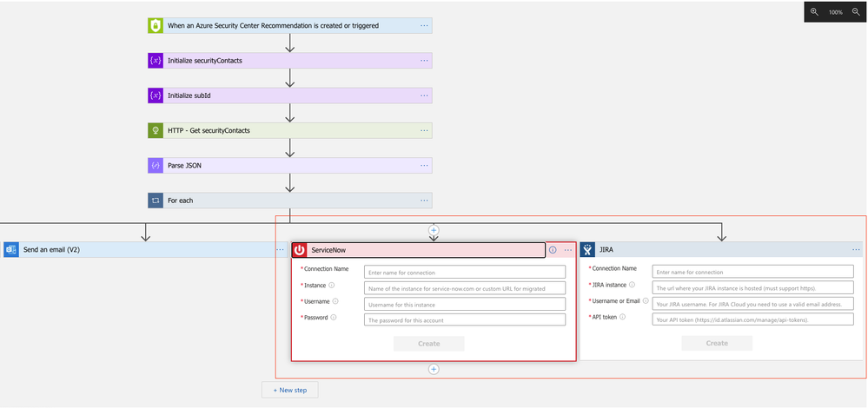The width and height of the screenshot is (868, 408).
Task: Click the ServiceNow Connection Name field
Action: (465, 272)
